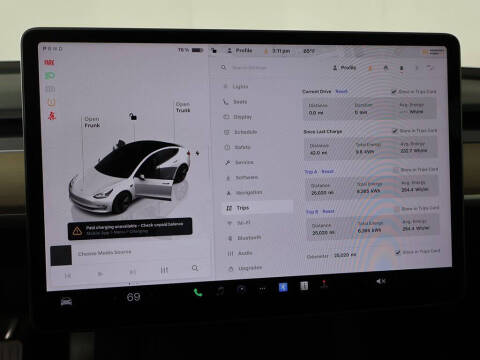Reset Trip A
The height and width of the screenshot is (360, 480).
coord(328,171)
